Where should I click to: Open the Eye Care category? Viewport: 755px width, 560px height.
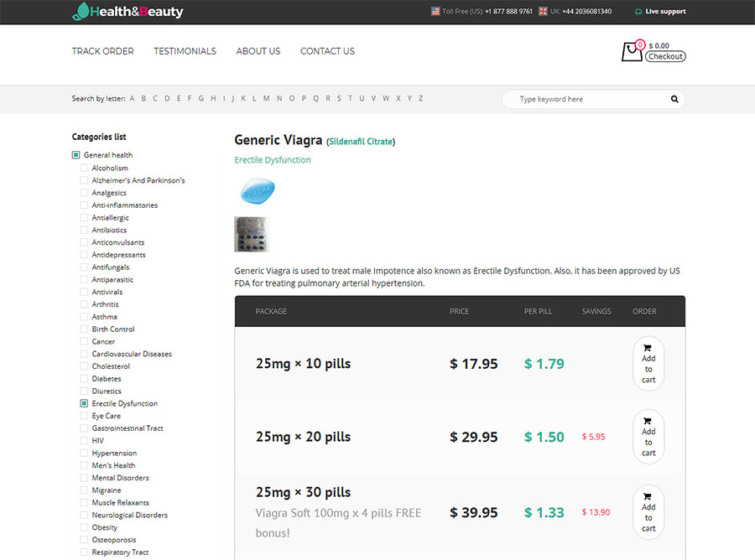(106, 416)
